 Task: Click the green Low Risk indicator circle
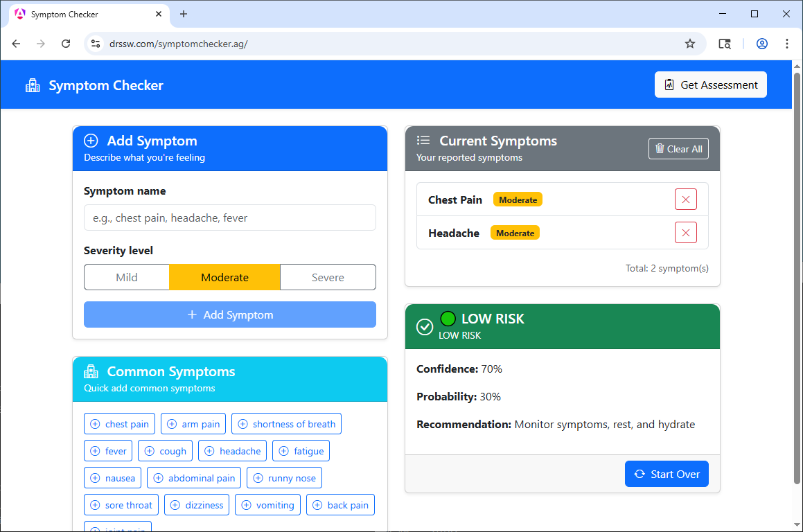(448, 319)
